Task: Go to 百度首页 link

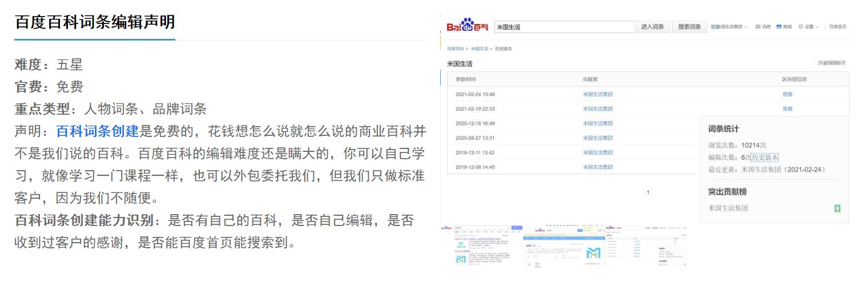Action: [838, 27]
